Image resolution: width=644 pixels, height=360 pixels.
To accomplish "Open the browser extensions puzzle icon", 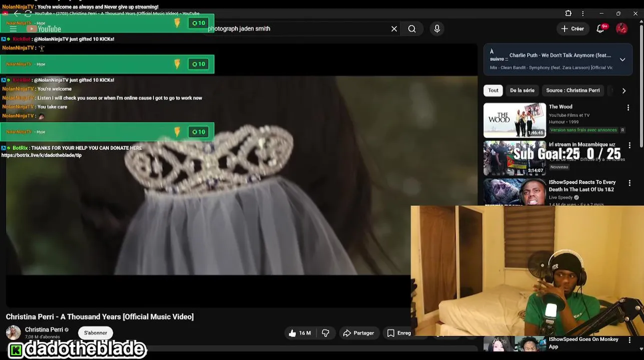I will click(x=568, y=13).
